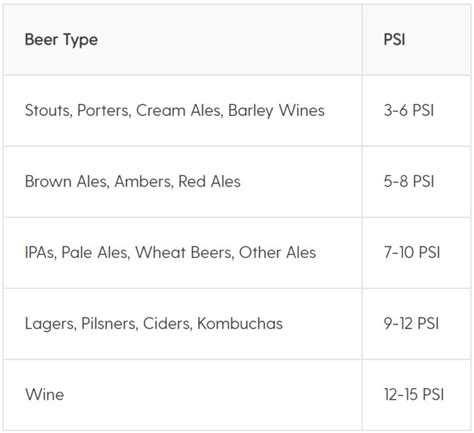Click the word Stouts
This screenshot has height=433, width=474.
click(49, 111)
